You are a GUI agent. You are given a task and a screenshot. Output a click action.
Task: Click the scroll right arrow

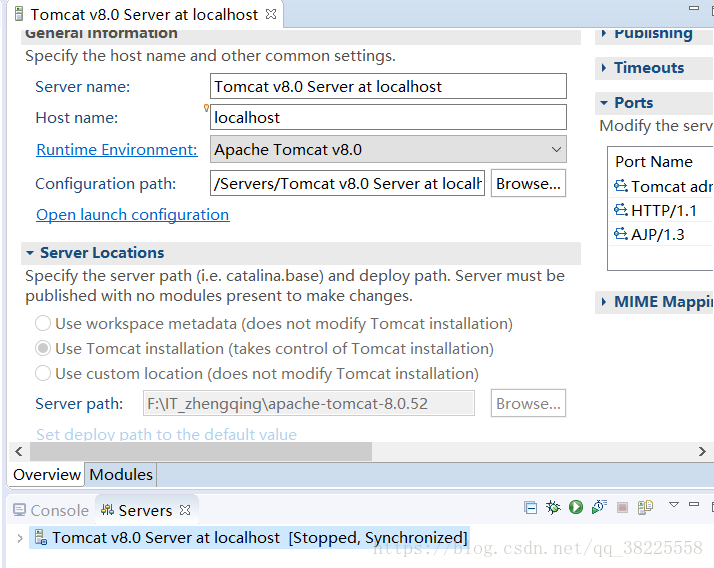point(702,451)
